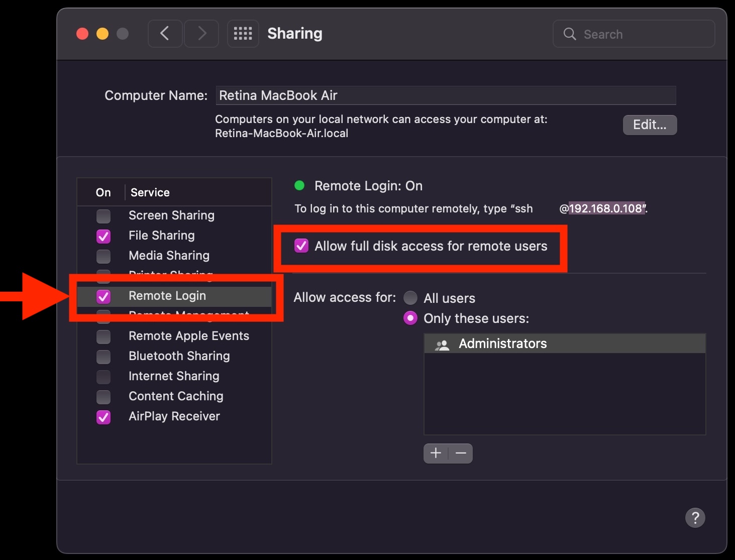
Task: Uncheck the Remote Login service checkbox
Action: pyautogui.click(x=103, y=296)
